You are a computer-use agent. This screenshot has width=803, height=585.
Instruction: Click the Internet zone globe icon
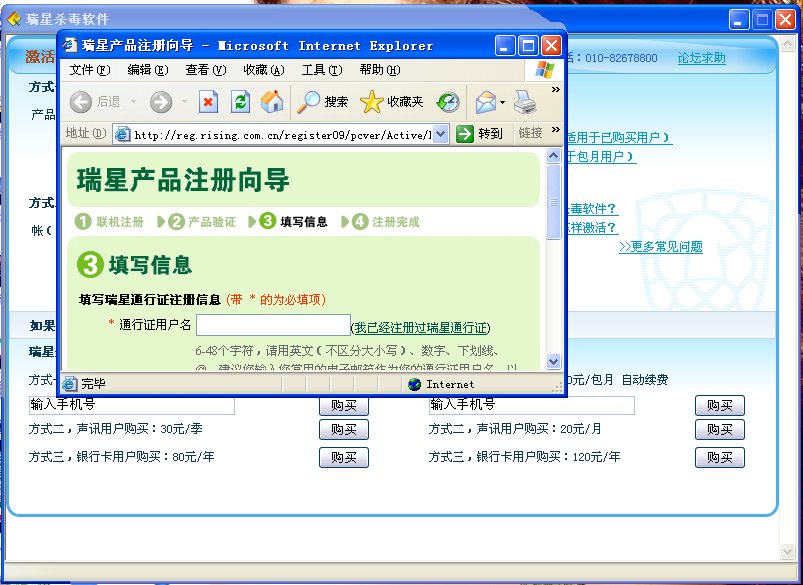[414, 384]
